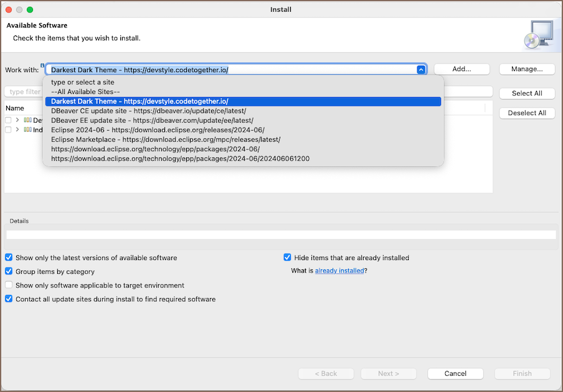The image size is (563, 392).
Task: Choose the DBeaver CE update site entry
Action: pos(148,111)
